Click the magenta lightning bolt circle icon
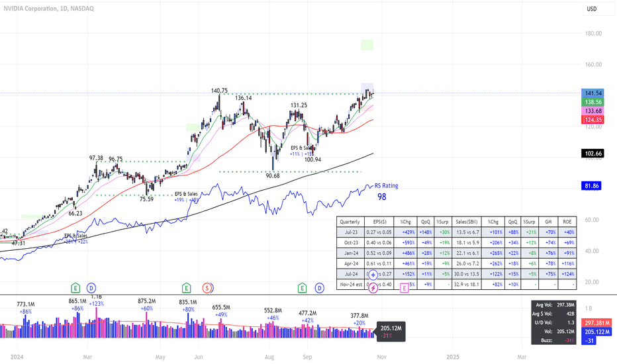The height and width of the screenshot is (364, 617). pyautogui.click(x=373, y=288)
